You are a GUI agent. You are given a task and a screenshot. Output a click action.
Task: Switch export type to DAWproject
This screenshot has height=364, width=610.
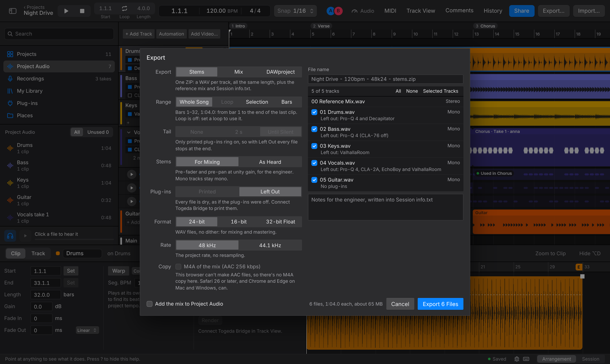281,72
